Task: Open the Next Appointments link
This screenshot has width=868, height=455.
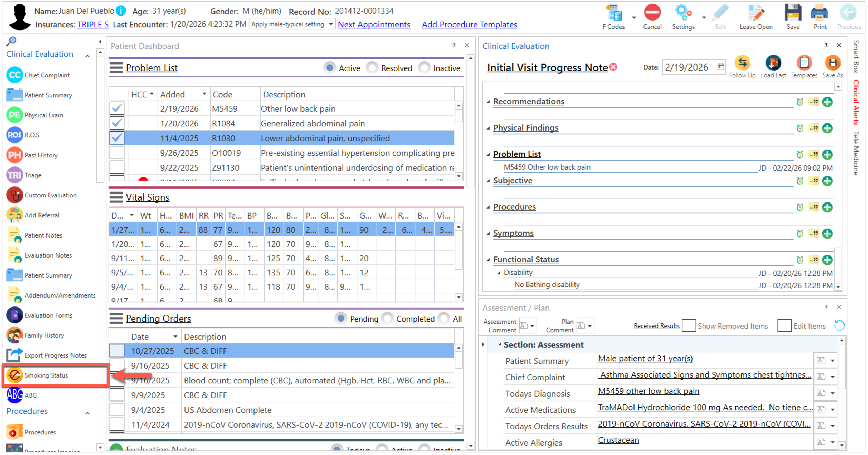Action: coord(374,24)
